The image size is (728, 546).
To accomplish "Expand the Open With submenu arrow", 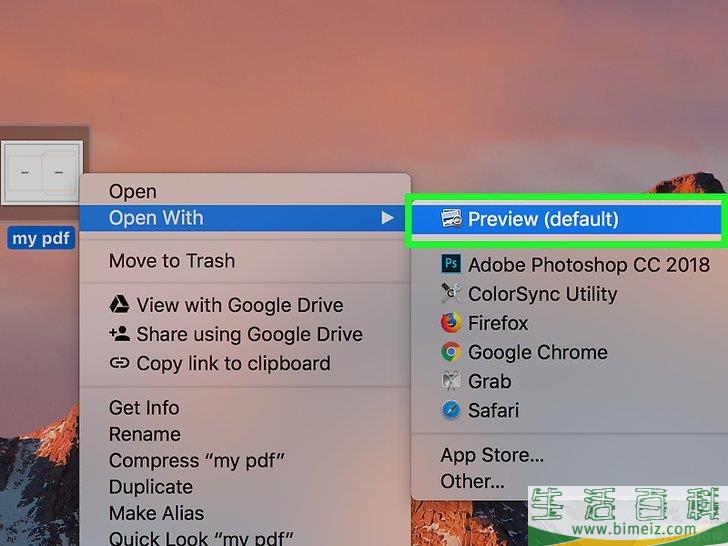I will click(x=387, y=218).
